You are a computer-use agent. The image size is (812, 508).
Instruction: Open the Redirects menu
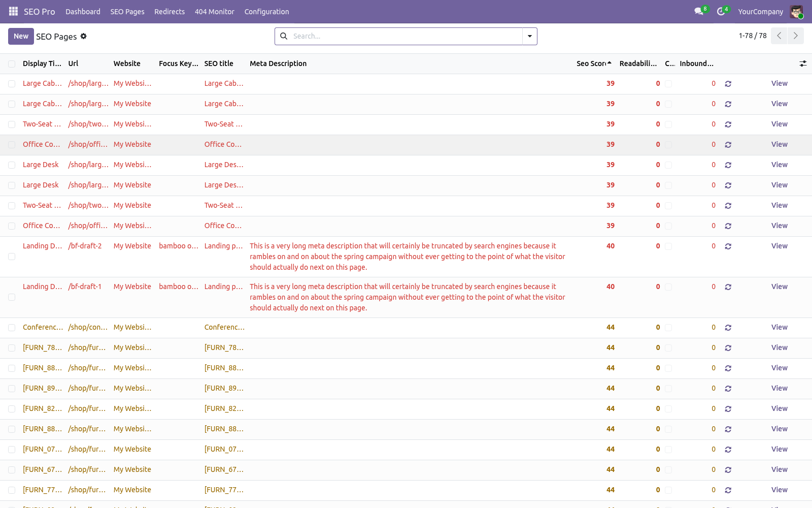[x=170, y=12]
